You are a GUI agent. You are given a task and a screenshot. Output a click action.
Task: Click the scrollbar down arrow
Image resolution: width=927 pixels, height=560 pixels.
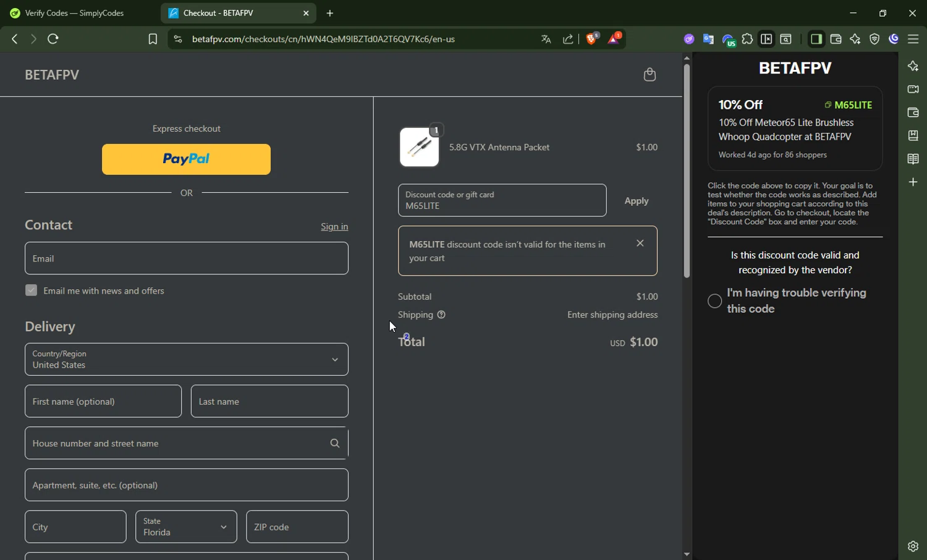[x=687, y=554]
